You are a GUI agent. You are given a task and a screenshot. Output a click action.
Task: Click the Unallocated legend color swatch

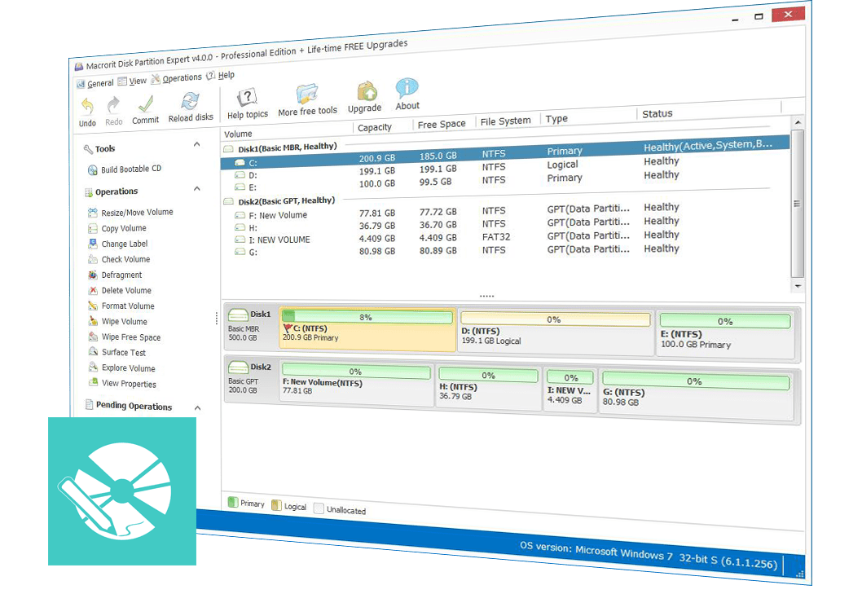(319, 508)
